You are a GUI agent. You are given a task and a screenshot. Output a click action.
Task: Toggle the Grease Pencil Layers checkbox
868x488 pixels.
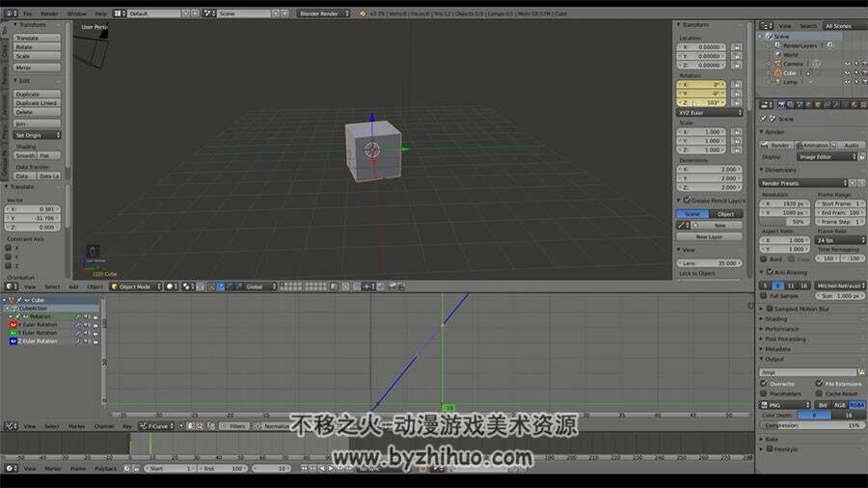[687, 200]
